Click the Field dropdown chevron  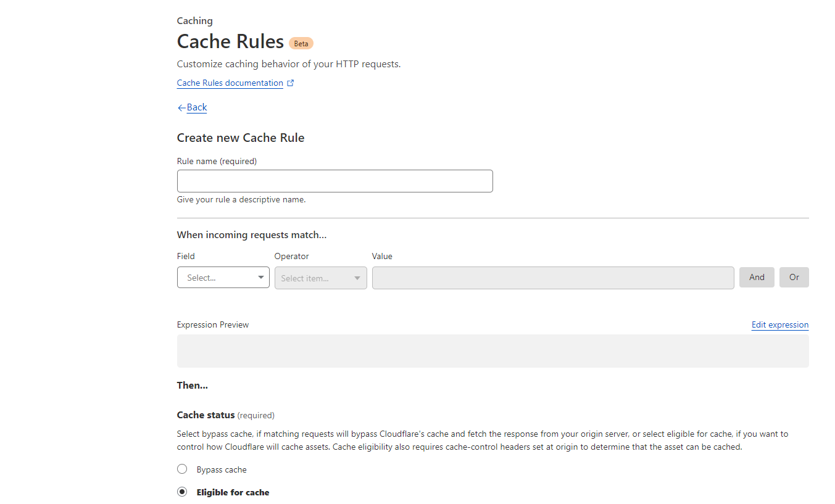point(261,277)
